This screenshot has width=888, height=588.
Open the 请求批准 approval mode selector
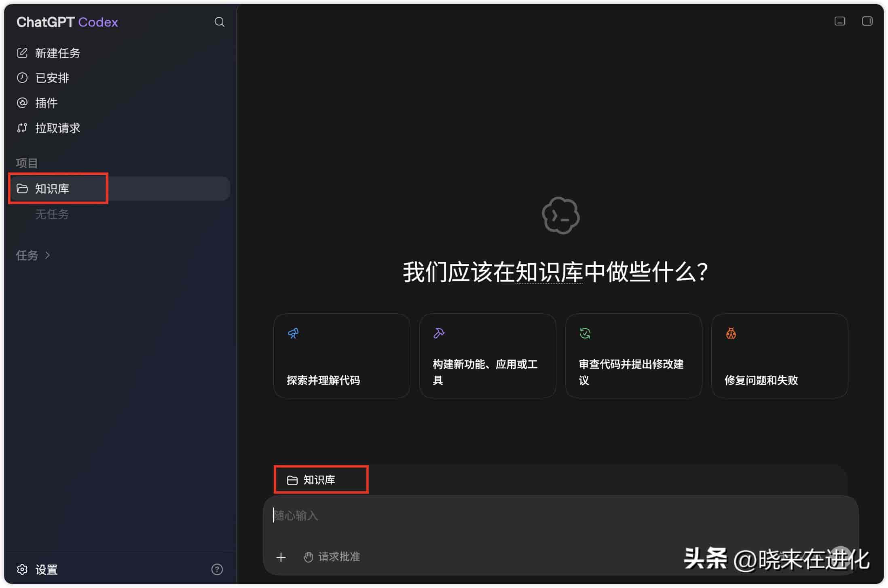(x=332, y=557)
